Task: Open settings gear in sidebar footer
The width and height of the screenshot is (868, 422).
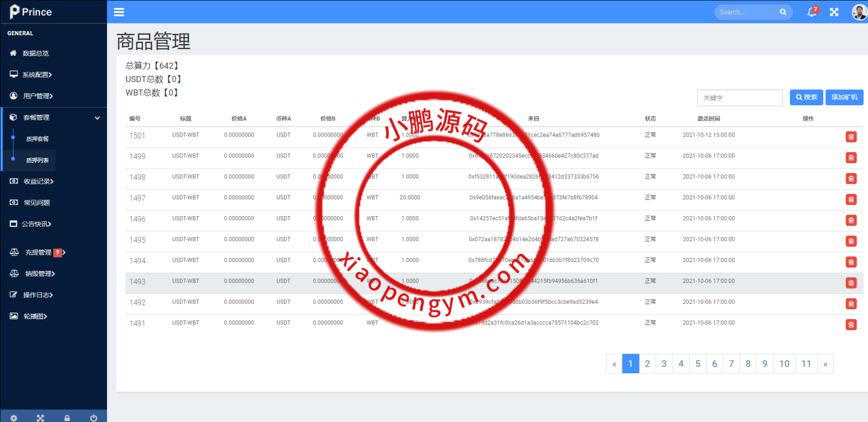Action: coord(14,418)
